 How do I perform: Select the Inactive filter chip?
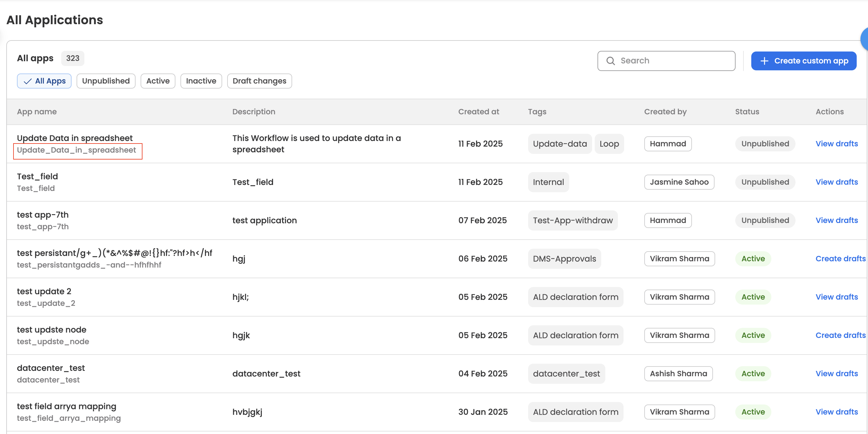click(x=201, y=81)
